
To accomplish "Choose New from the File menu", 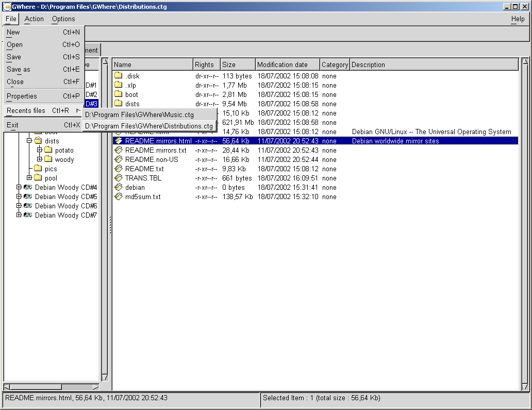I will pyautogui.click(x=43, y=32).
